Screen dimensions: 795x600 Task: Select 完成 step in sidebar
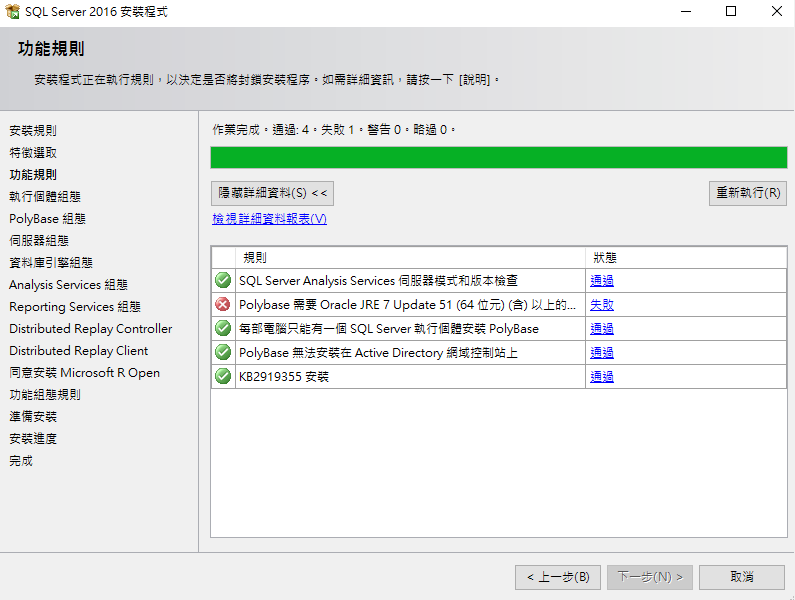21,461
